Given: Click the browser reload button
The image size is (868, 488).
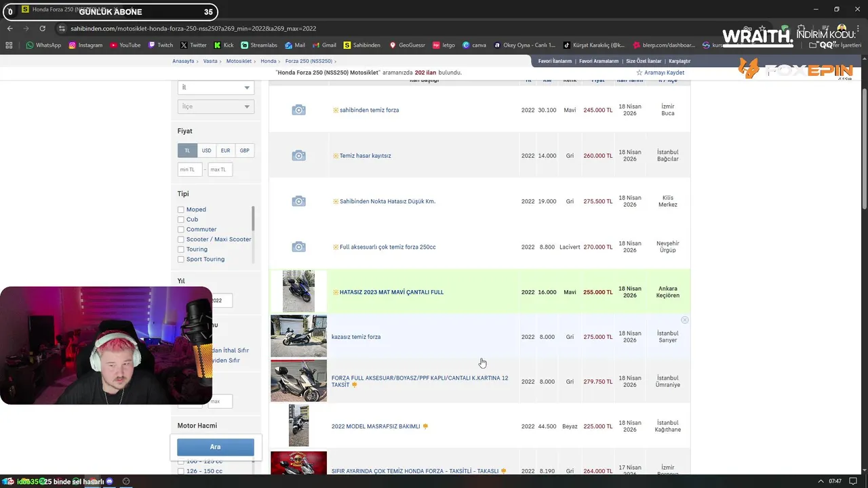Looking at the screenshot, I should coord(42,28).
